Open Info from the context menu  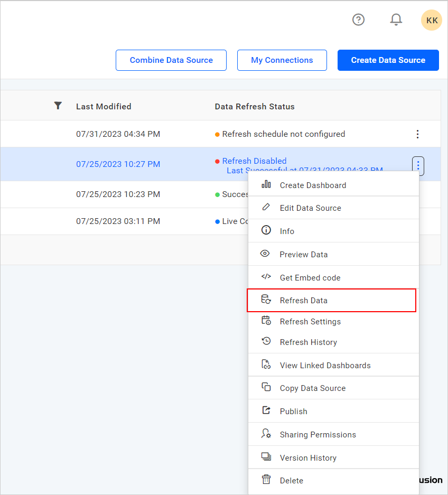334,231
